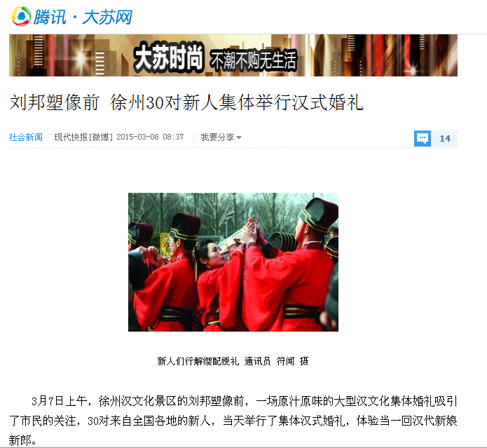The height and width of the screenshot is (448, 487).
Task: Click the 腾讯 logo text
Action: click(x=50, y=17)
